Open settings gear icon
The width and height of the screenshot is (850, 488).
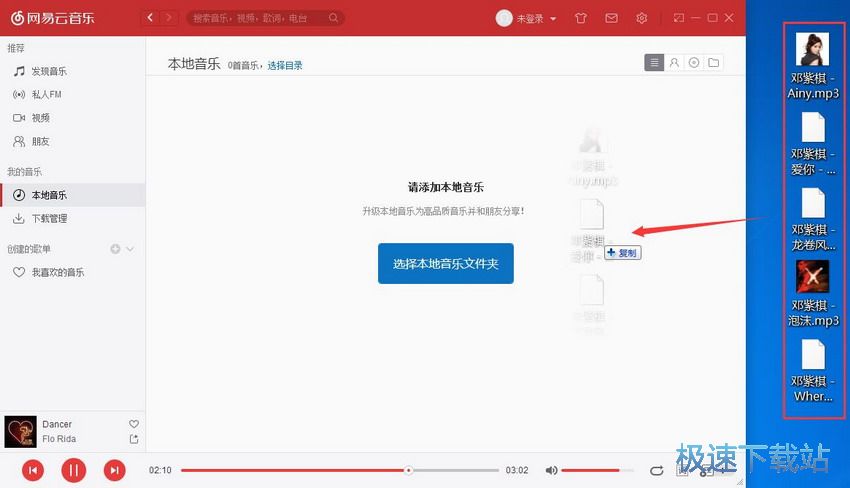click(x=642, y=18)
